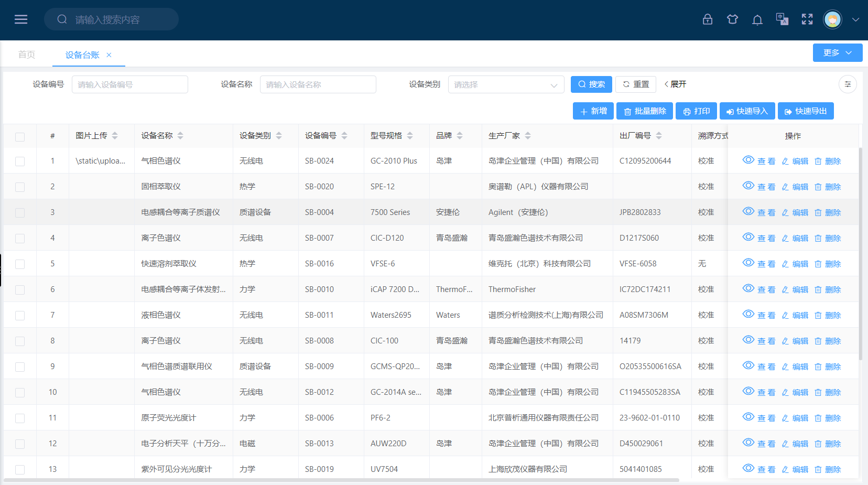Click the user avatar
The image size is (868, 485).
(x=832, y=19)
